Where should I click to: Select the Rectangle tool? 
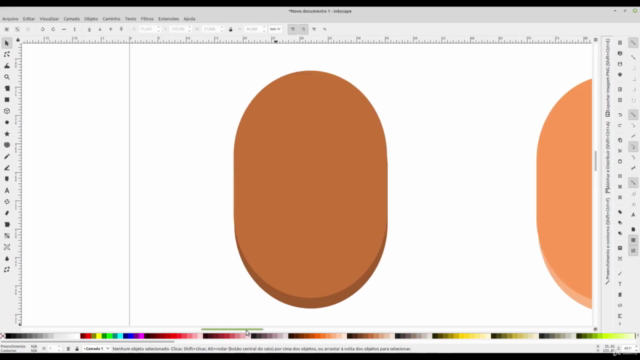coord(7,100)
